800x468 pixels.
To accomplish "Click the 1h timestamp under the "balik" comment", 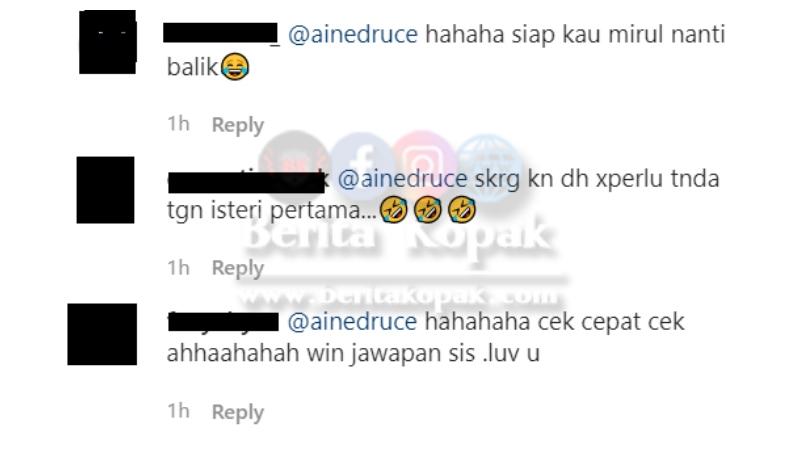I will click(179, 124).
